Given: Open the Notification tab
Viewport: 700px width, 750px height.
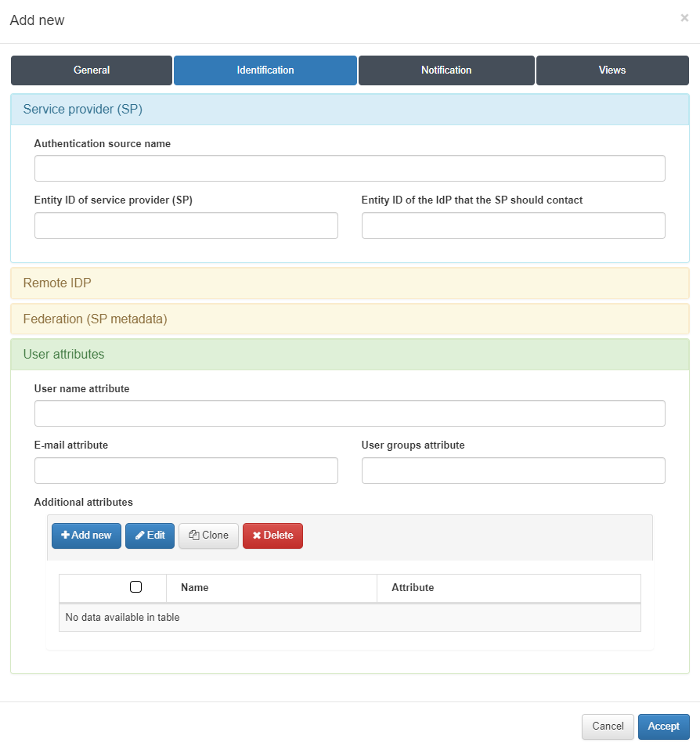Looking at the screenshot, I should (446, 70).
